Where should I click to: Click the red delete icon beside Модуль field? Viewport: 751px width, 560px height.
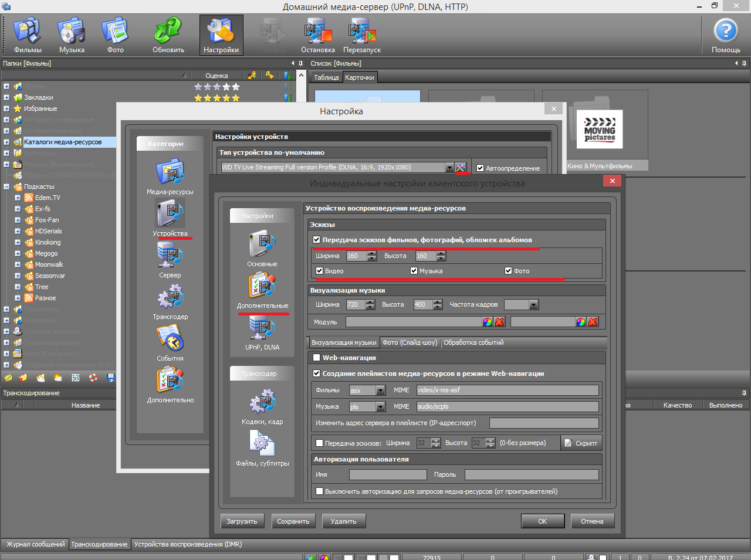pos(499,322)
